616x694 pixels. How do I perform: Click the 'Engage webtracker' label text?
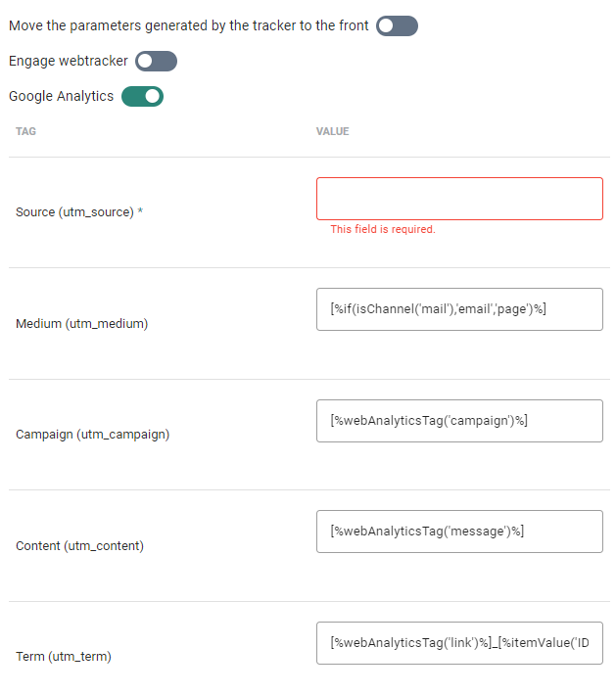(x=68, y=61)
